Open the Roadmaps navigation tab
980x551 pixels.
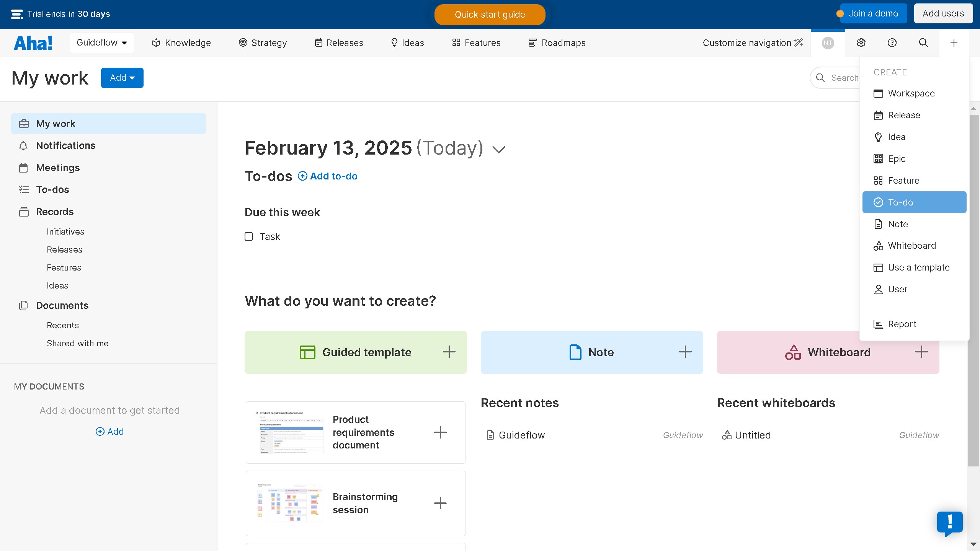click(x=557, y=43)
